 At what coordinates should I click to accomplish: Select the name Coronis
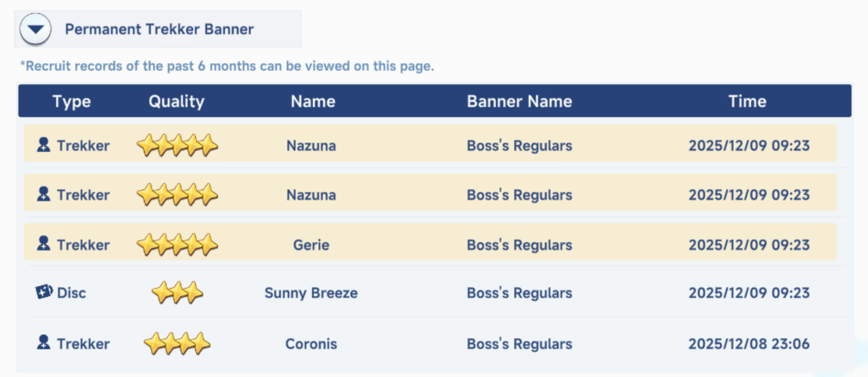coord(311,344)
